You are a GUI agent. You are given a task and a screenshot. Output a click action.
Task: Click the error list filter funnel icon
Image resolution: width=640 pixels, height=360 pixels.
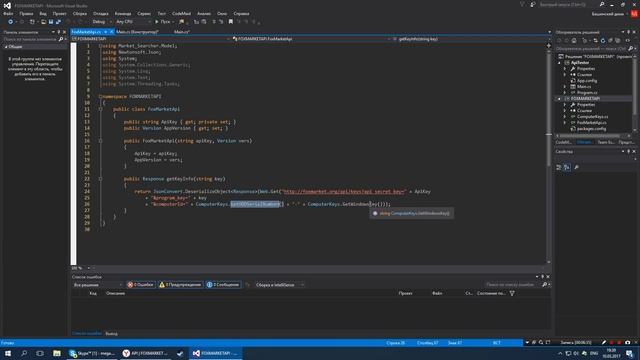tap(512, 293)
